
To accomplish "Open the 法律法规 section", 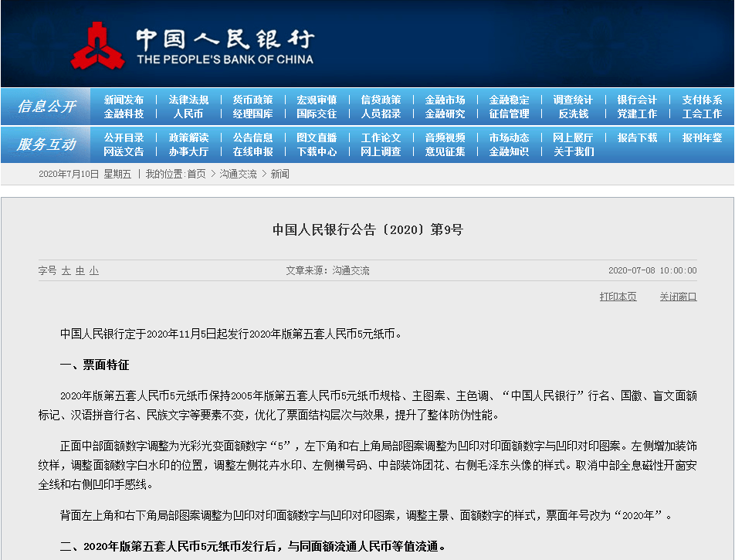I will pyautogui.click(x=188, y=100).
